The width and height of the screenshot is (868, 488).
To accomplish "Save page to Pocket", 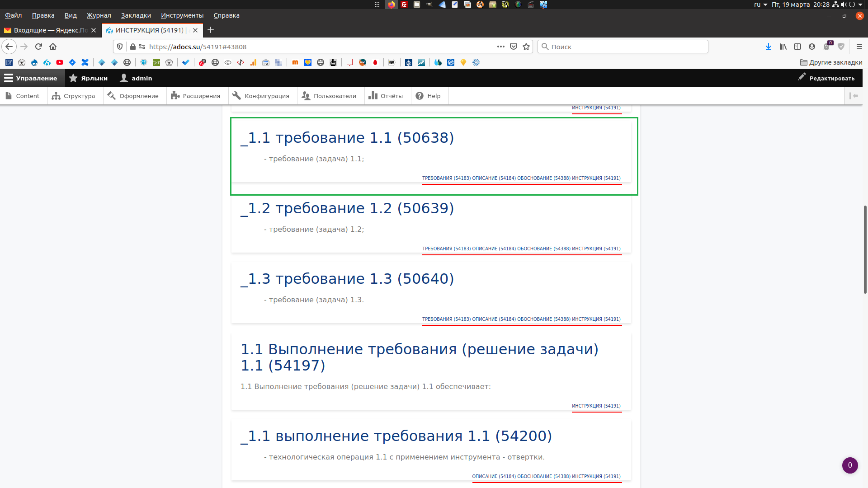I will point(514,47).
